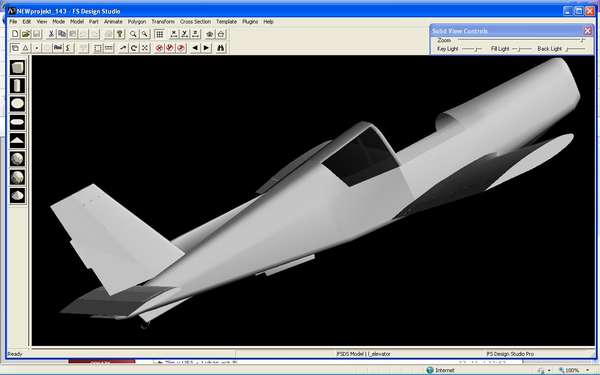Open the Help question mark icon
Screen dimensions: 600x375
(x=120, y=34)
